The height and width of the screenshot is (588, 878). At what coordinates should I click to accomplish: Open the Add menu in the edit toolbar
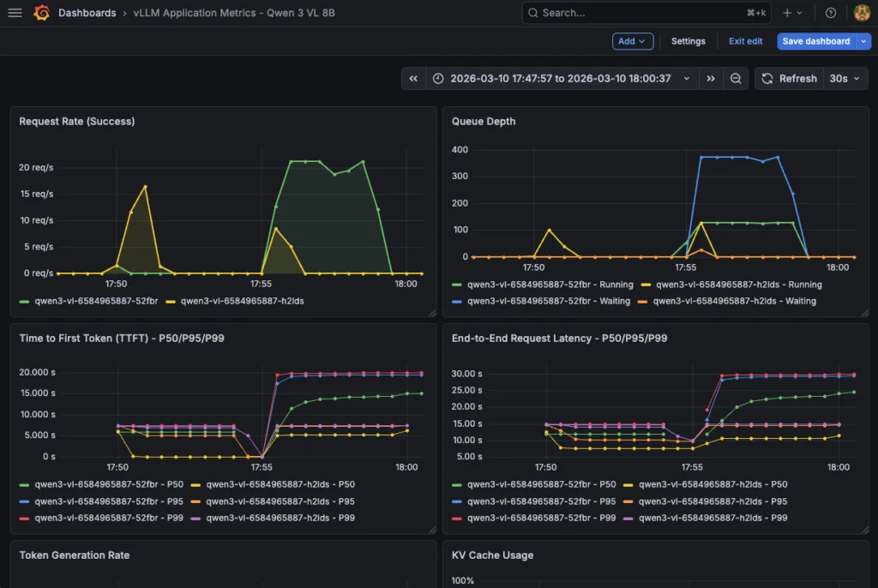click(632, 40)
